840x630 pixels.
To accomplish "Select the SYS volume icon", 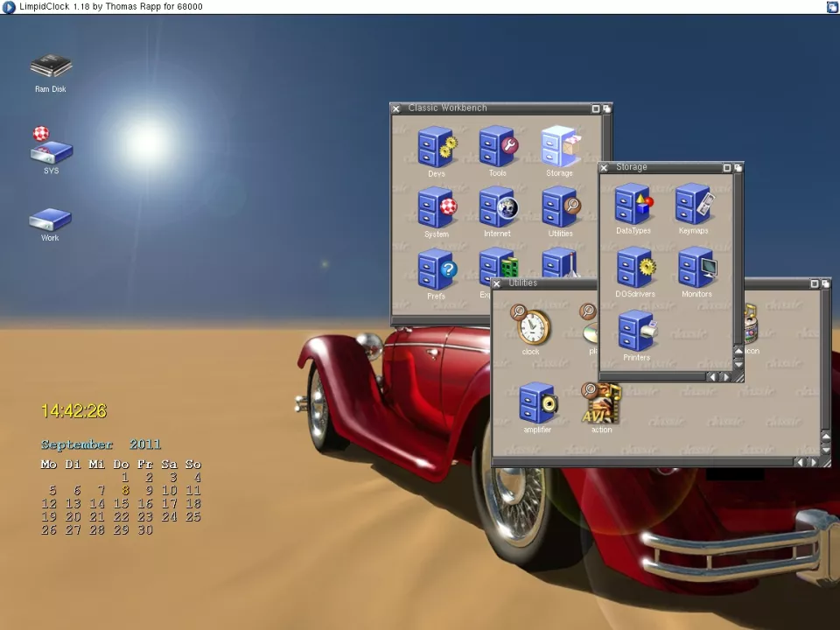I will (x=51, y=147).
